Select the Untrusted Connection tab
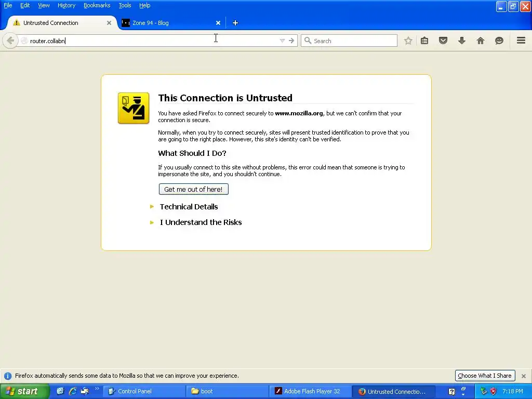 62,23
